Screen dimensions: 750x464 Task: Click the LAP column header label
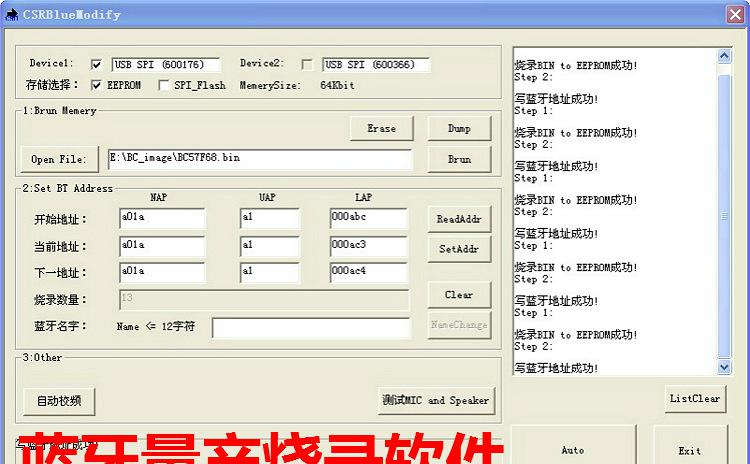pos(364,197)
